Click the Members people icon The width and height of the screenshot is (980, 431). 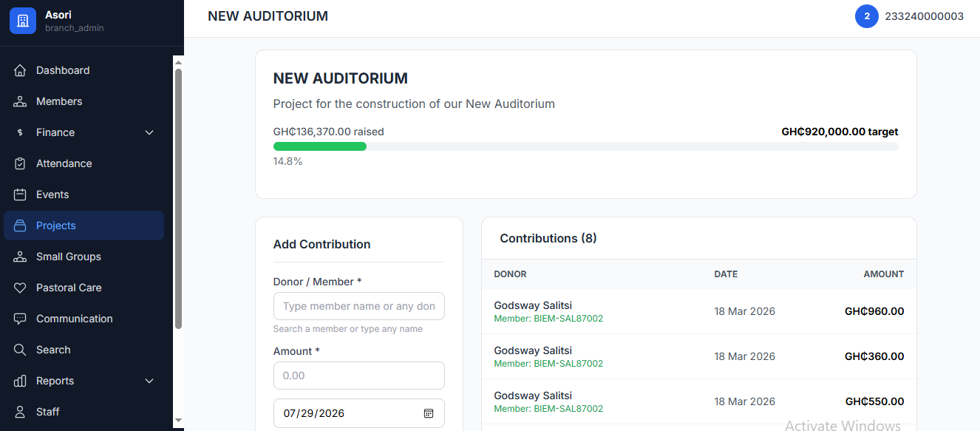pyautogui.click(x=21, y=101)
